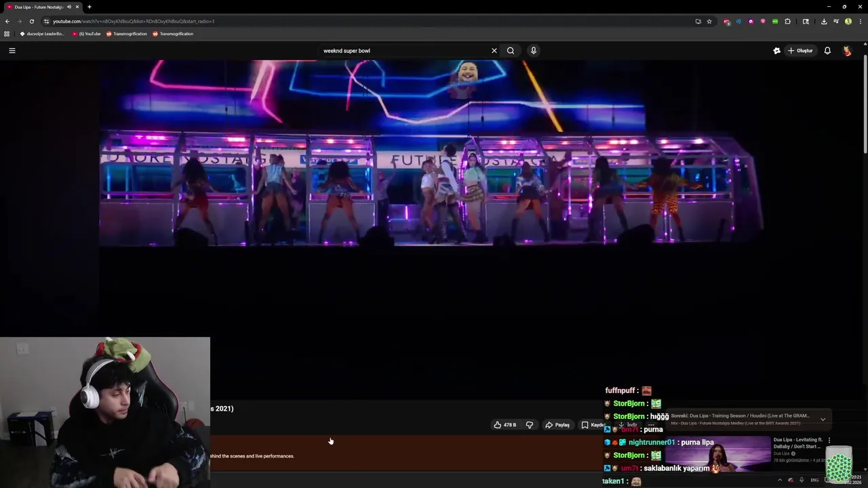The height and width of the screenshot is (488, 868).
Task: Switch the ENG language indicator in taskbar
Action: coord(814,480)
